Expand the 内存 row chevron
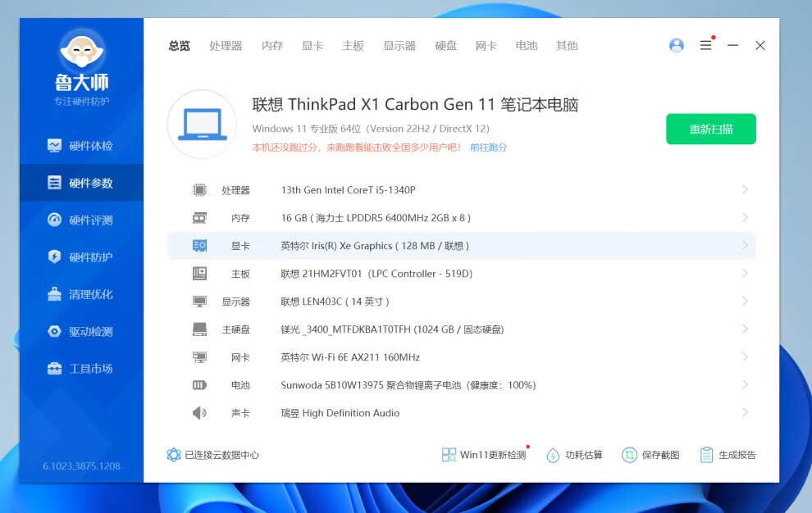 point(746,217)
